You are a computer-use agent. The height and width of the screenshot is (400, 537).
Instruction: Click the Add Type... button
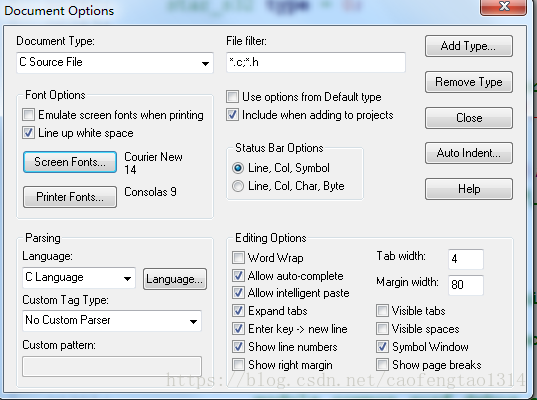(x=469, y=46)
